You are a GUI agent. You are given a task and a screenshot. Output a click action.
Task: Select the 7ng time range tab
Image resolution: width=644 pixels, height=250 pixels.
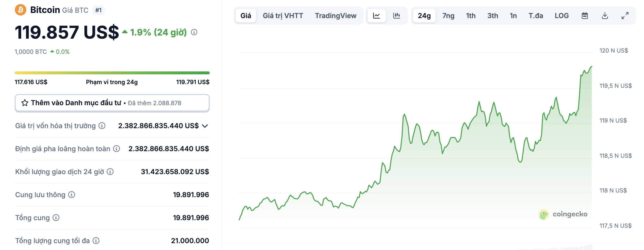[x=448, y=15]
